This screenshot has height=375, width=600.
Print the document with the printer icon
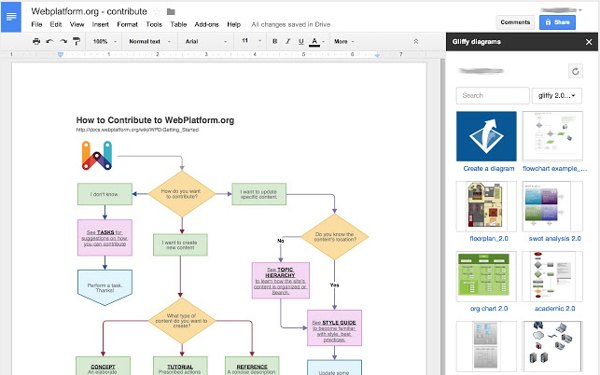[36, 41]
